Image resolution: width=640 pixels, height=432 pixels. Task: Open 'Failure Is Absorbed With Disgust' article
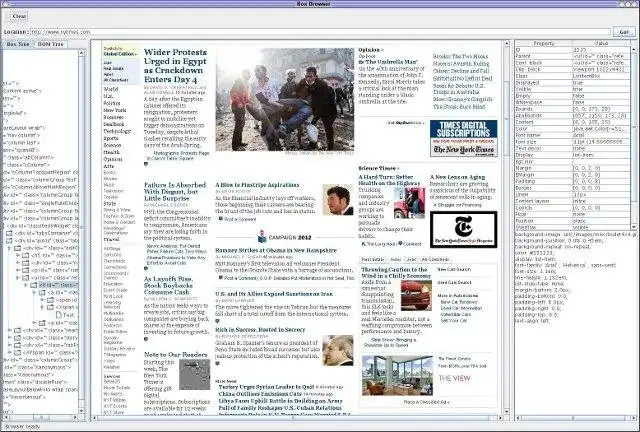click(175, 192)
